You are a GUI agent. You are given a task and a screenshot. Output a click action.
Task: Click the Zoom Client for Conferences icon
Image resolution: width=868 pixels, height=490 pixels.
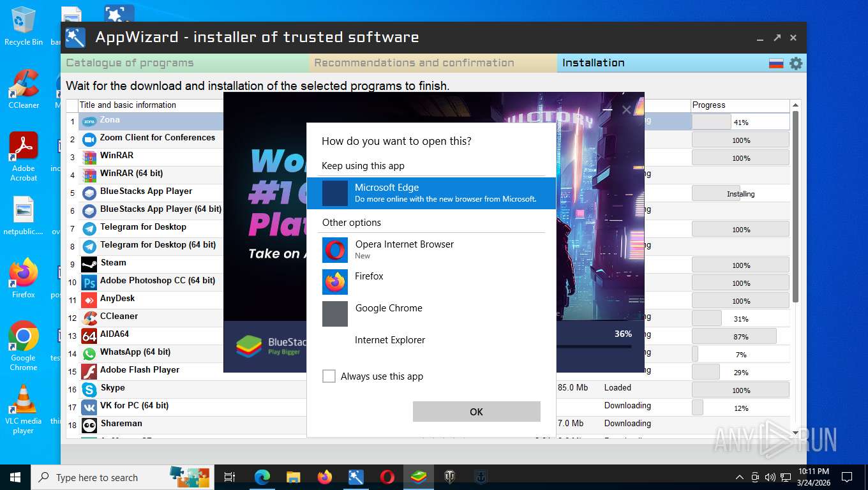(89, 139)
